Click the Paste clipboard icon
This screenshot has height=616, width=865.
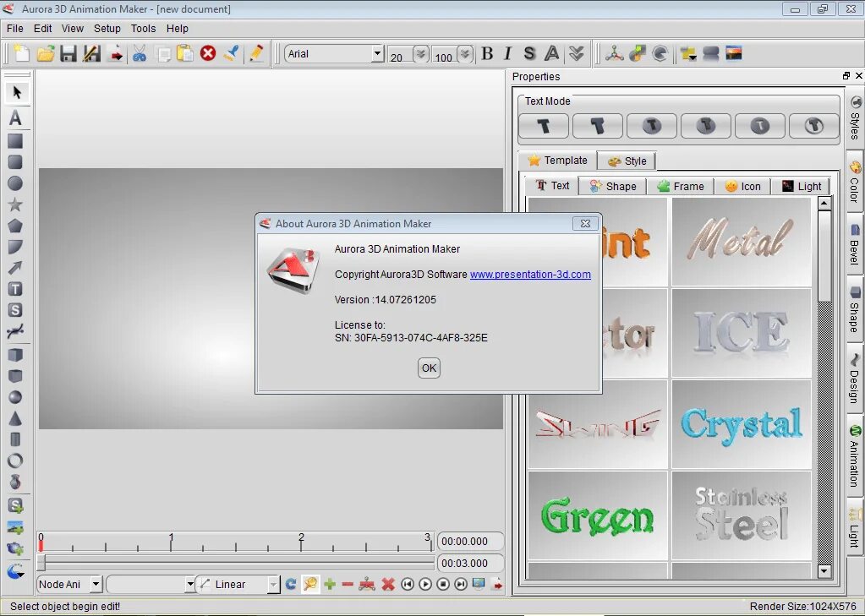click(185, 53)
